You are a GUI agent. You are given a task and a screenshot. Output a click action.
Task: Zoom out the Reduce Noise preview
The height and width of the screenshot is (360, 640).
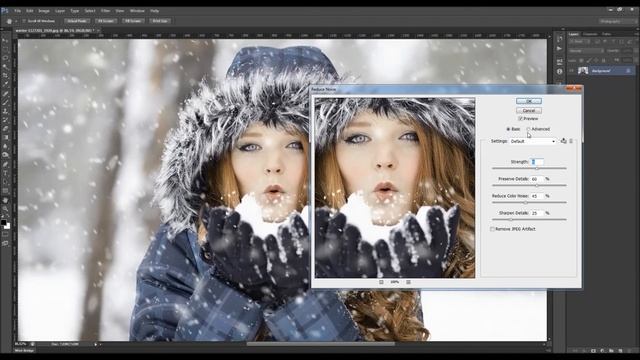(x=381, y=282)
